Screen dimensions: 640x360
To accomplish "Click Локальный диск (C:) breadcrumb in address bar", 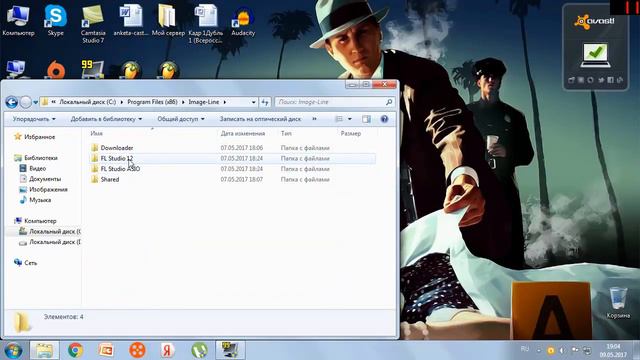I will (x=88, y=102).
